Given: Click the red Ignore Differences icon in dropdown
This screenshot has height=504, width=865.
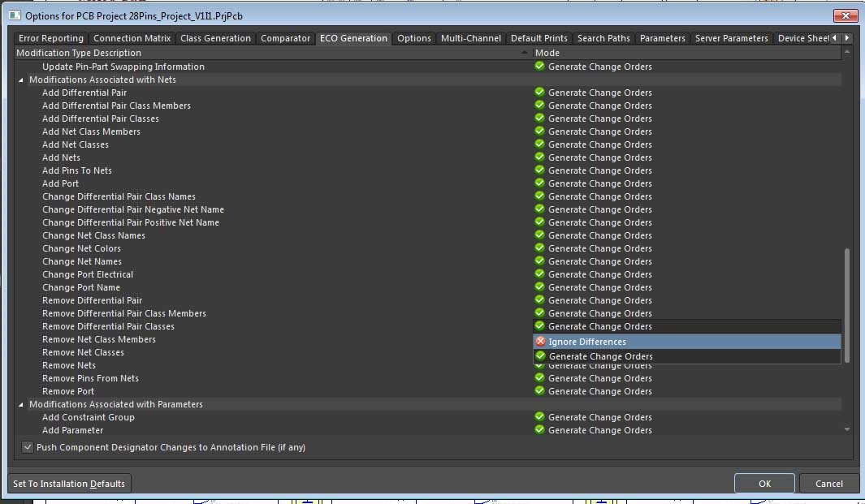Looking at the screenshot, I should (540, 342).
